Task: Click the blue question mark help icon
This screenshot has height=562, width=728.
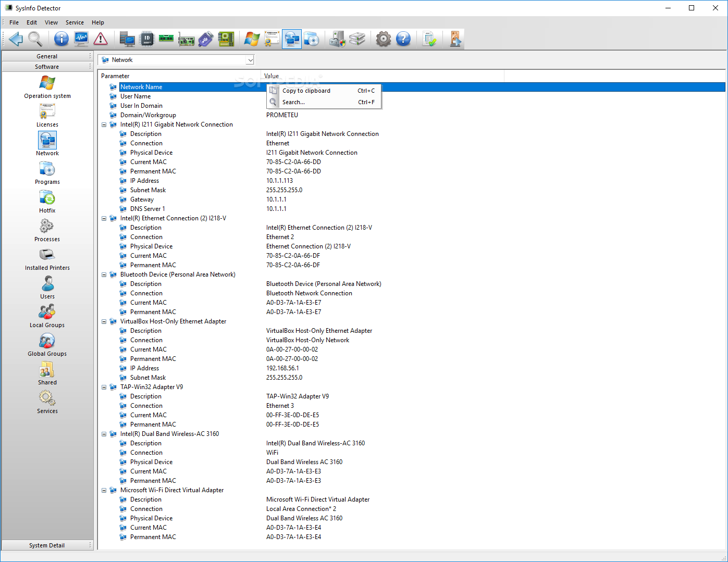Action: click(x=403, y=39)
